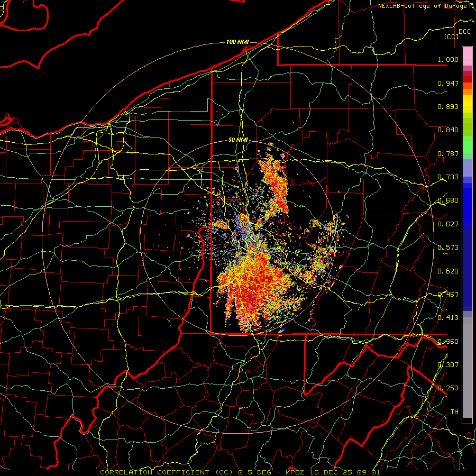Click the pink segment at the color bar top
Image resolution: width=476 pixels, height=476 pixels.
tap(467, 57)
